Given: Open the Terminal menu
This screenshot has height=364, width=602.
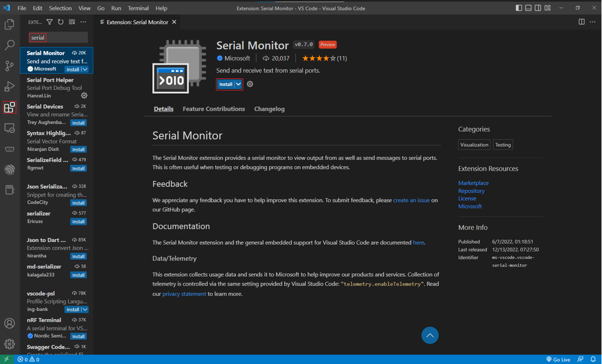Looking at the screenshot, I should tap(138, 8).
